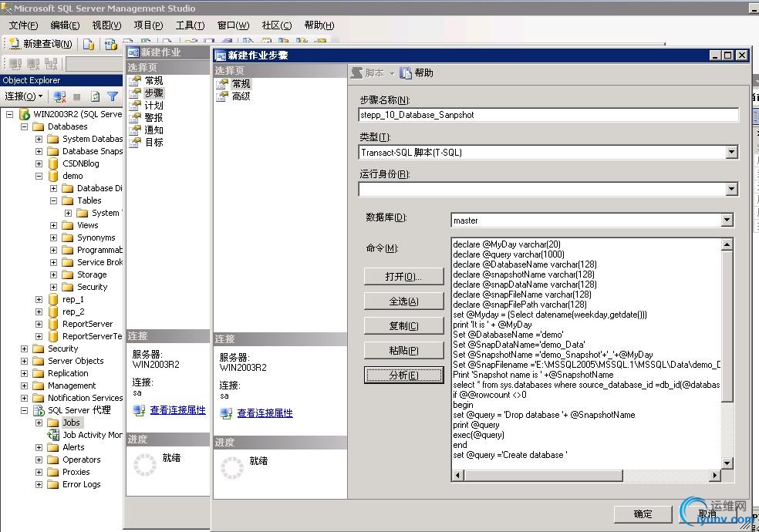Open the 视图(V) menu
759x532 pixels.
pos(106,25)
